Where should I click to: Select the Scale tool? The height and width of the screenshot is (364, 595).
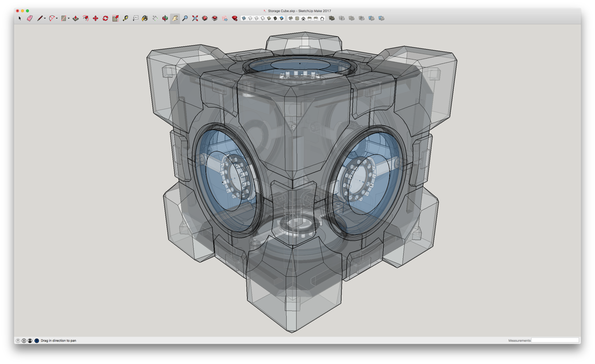coord(115,18)
